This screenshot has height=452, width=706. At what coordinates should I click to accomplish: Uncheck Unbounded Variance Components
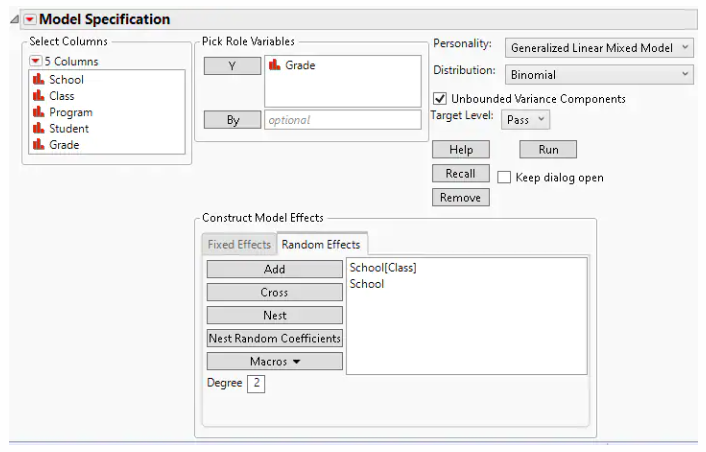(440, 99)
